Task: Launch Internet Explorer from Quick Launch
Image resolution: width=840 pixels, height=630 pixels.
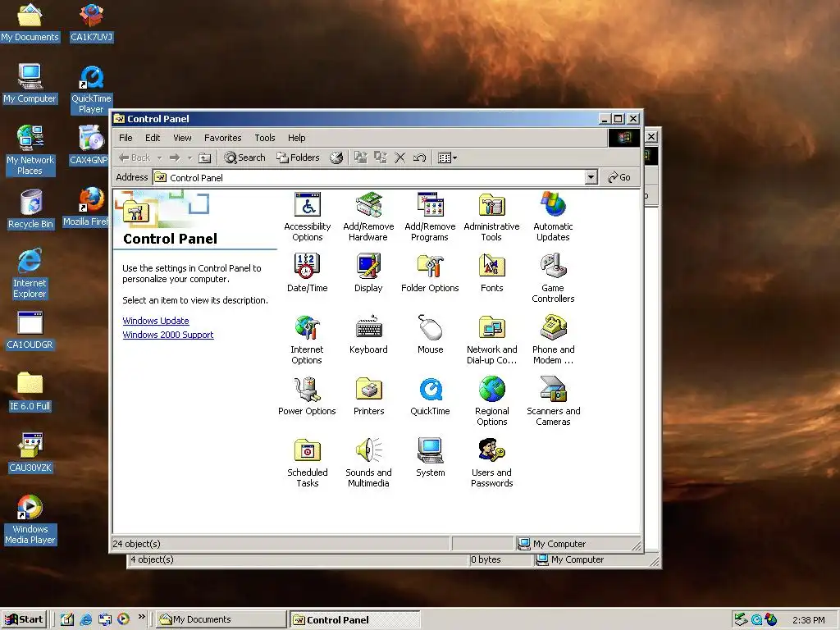Action: pyautogui.click(x=85, y=619)
